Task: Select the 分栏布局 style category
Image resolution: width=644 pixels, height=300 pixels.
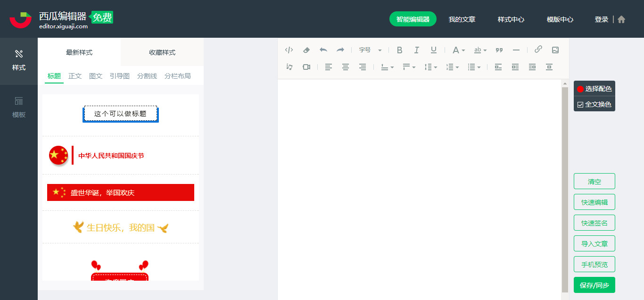Action: click(x=178, y=76)
